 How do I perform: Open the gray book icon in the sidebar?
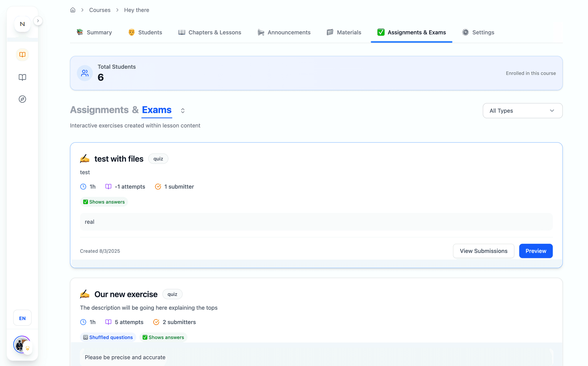tap(22, 77)
